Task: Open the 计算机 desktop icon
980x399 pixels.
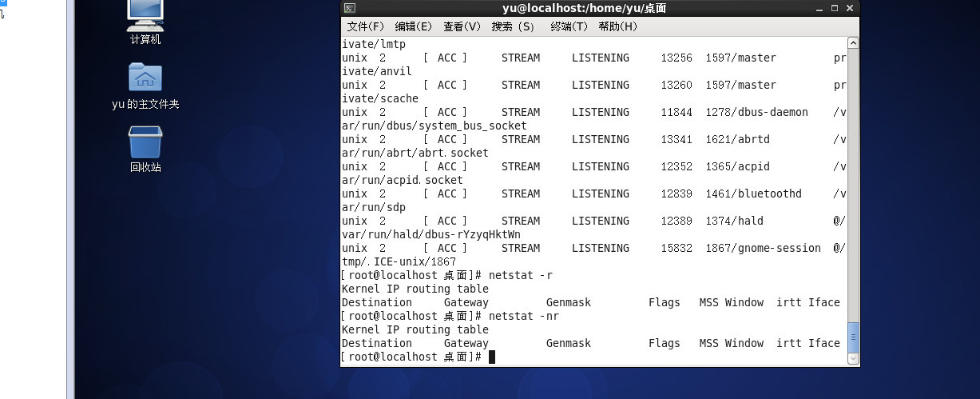Action: click(145, 22)
